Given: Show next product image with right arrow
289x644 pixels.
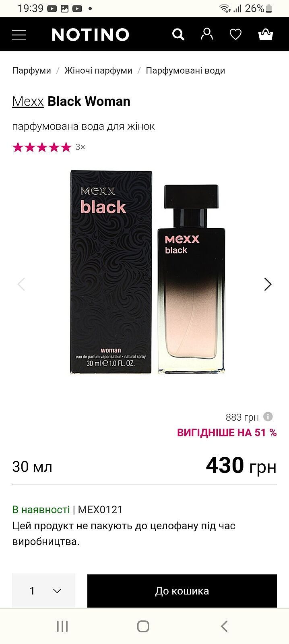Looking at the screenshot, I should click(268, 284).
